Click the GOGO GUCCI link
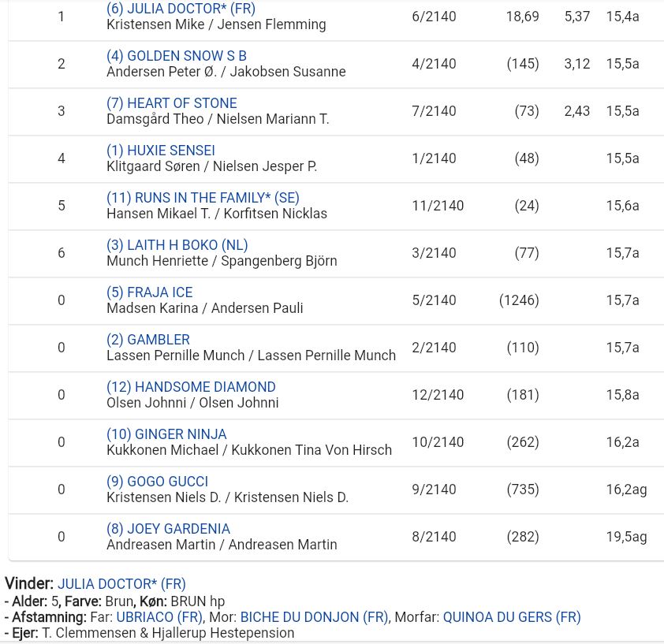 click(x=157, y=482)
